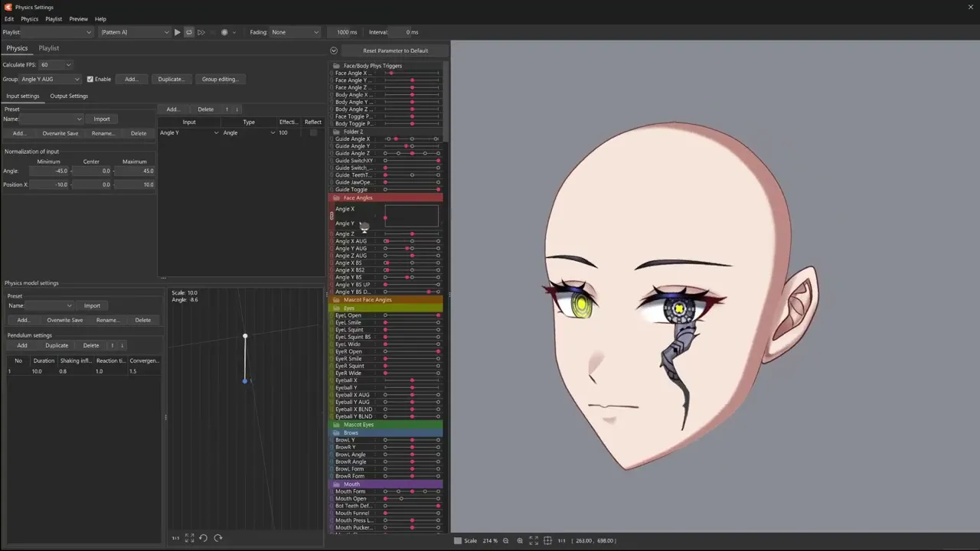This screenshot has width=980, height=551.
Task: Click the canvas background color swatch
Action: coord(458,541)
